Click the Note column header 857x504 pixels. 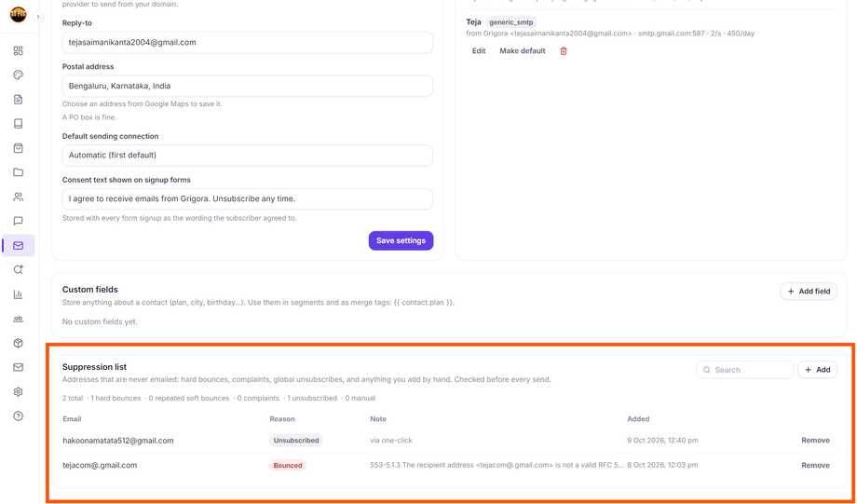(378, 418)
